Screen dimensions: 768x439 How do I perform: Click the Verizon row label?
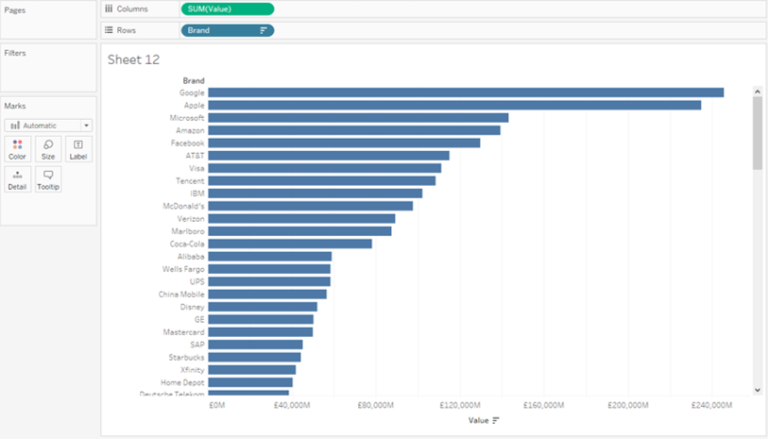(191, 219)
